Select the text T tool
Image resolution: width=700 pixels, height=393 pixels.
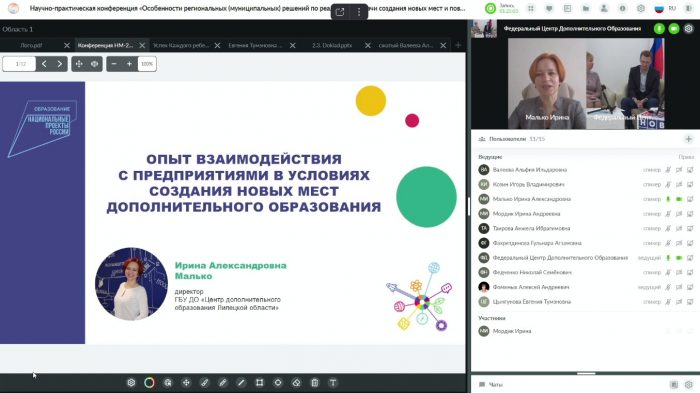click(333, 383)
